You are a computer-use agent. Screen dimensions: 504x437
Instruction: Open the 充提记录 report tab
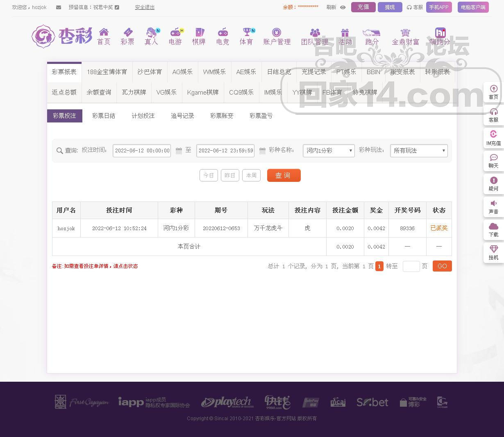pos(313,72)
